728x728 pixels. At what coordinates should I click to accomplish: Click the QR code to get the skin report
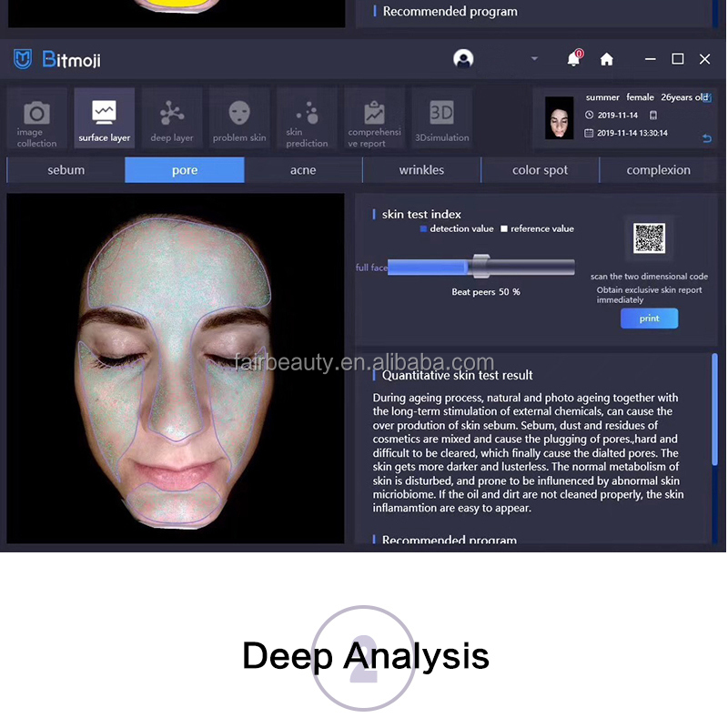[649, 238]
